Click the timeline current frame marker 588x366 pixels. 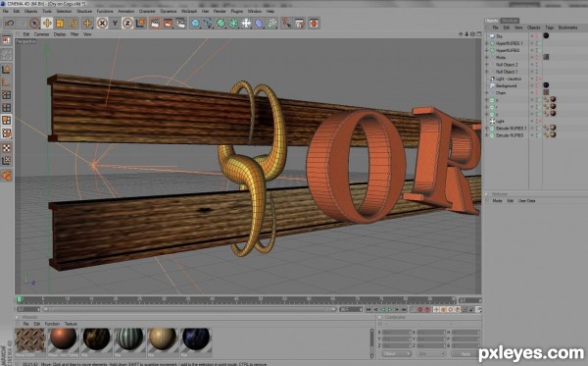pyautogui.click(x=20, y=299)
